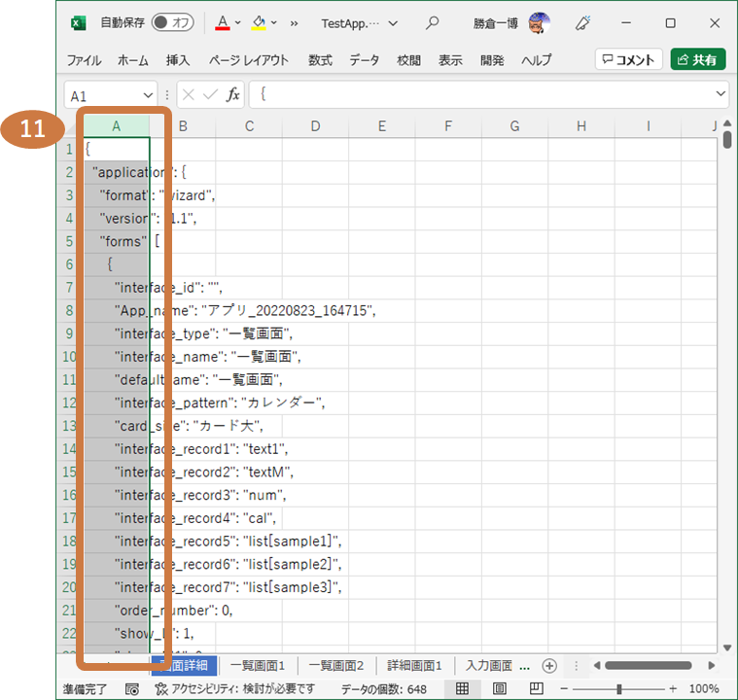Switch to Normal view in status bar
This screenshot has width=738, height=700.
click(463, 689)
